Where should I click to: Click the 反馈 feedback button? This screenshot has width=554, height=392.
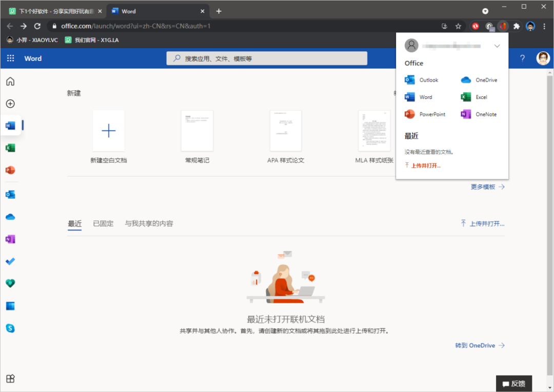(x=513, y=383)
